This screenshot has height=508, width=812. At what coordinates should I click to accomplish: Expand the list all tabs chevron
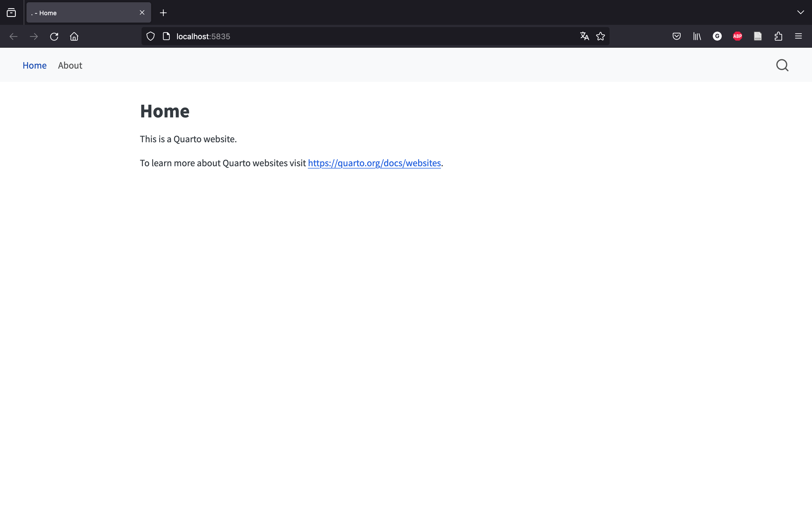(800, 12)
